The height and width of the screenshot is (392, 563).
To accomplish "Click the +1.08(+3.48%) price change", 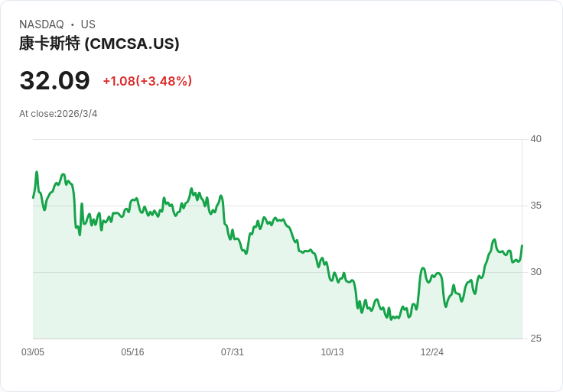I will 147,81.
